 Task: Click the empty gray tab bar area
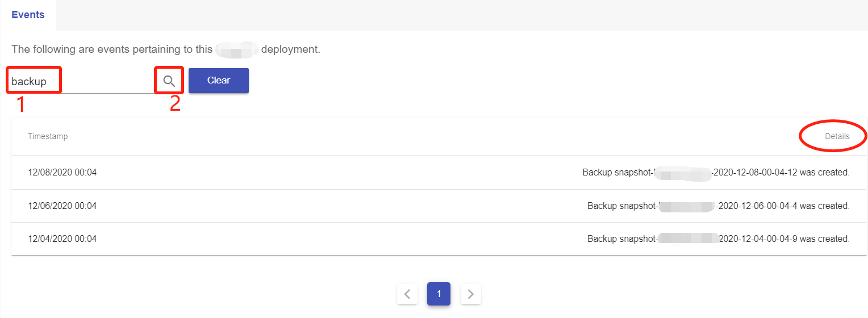[454, 15]
